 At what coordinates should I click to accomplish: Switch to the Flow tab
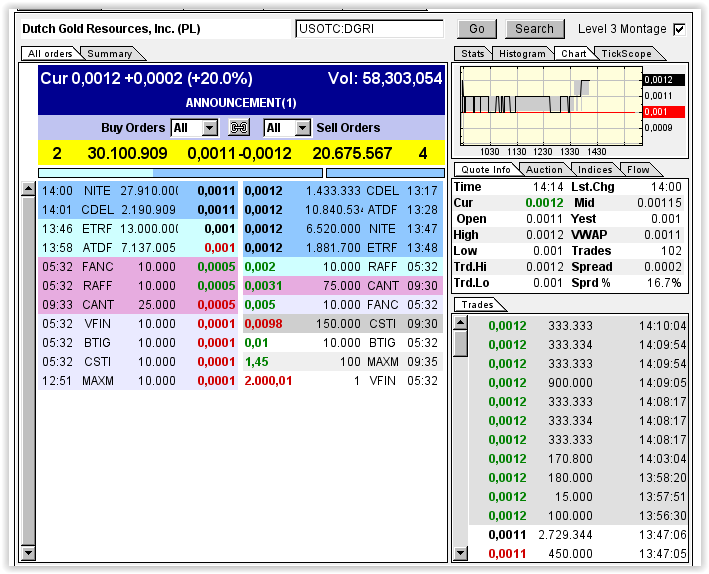(x=637, y=170)
